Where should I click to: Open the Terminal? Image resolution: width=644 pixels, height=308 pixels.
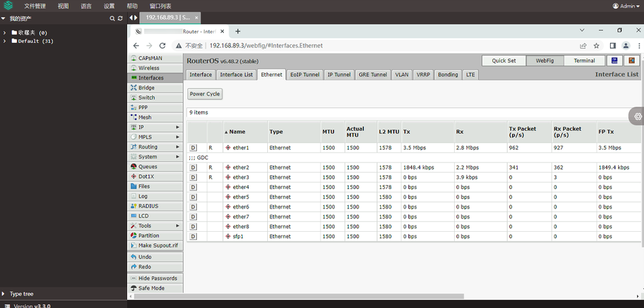pyautogui.click(x=584, y=60)
